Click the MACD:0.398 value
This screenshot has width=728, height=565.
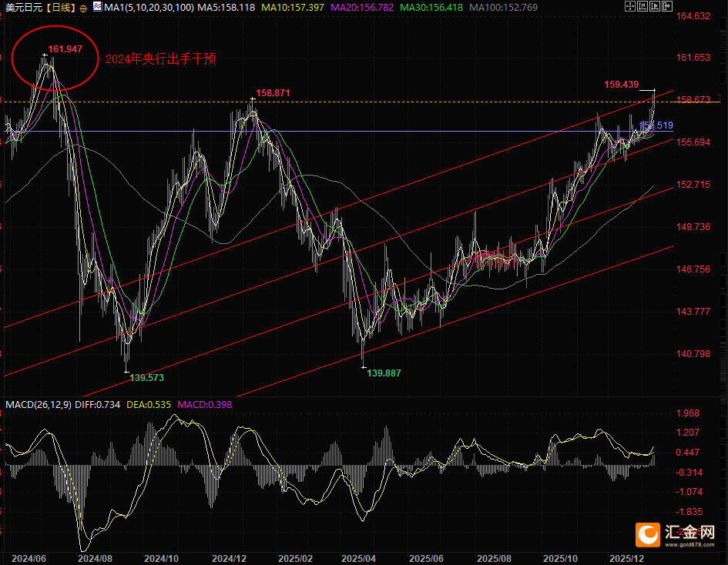click(205, 404)
